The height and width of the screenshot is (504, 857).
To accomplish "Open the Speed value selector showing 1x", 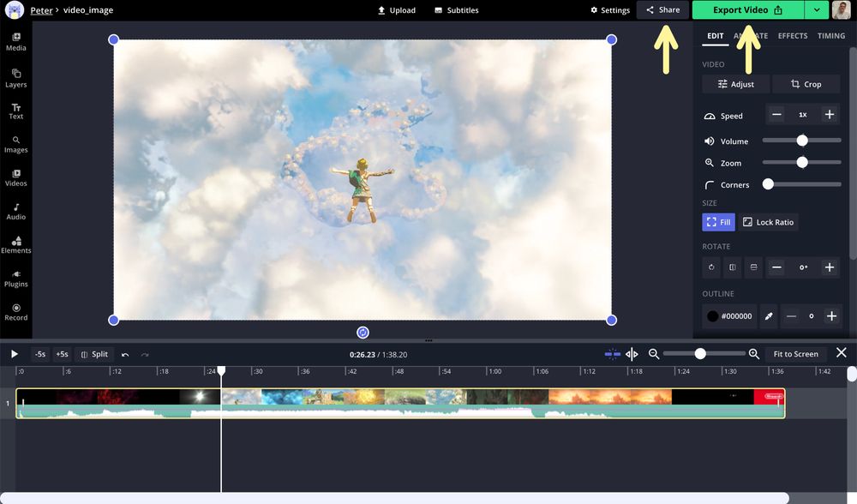I will pos(802,114).
